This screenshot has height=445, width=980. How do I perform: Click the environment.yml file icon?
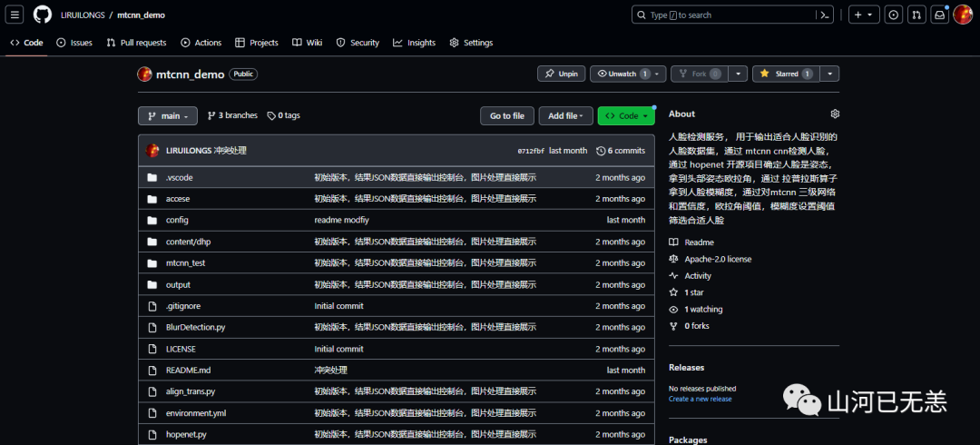pos(152,413)
